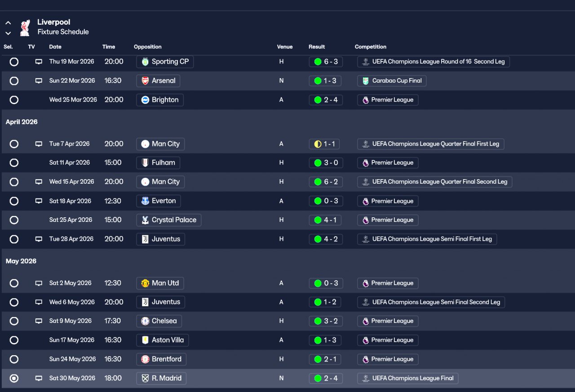
Task: Click the Everton club badge
Action: pos(145,201)
